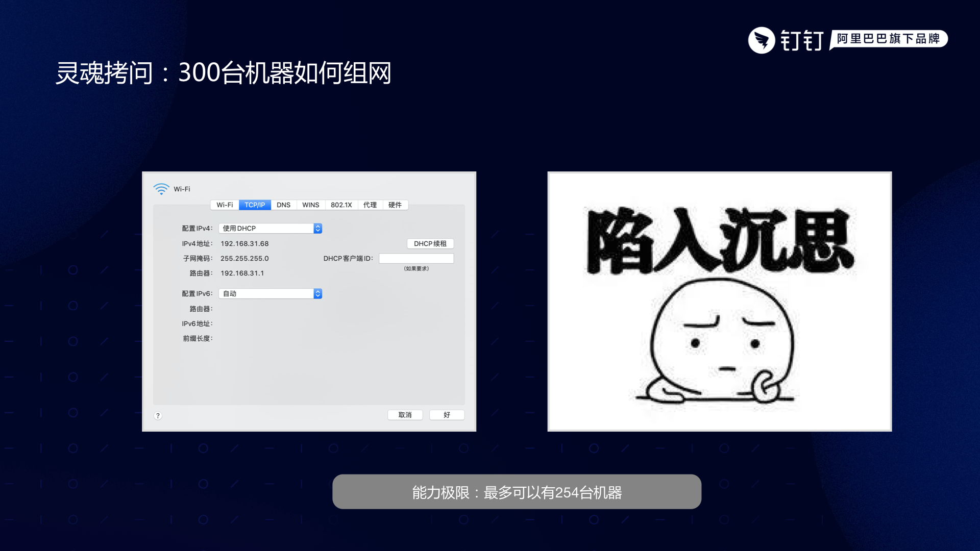Switch to the 代理 proxy tab
The image size is (980, 551).
click(x=370, y=205)
